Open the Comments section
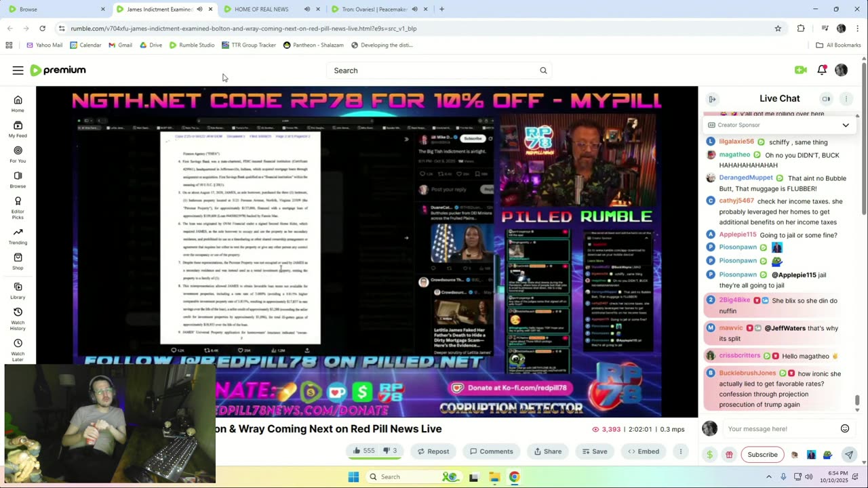The image size is (868, 488). 492,451
